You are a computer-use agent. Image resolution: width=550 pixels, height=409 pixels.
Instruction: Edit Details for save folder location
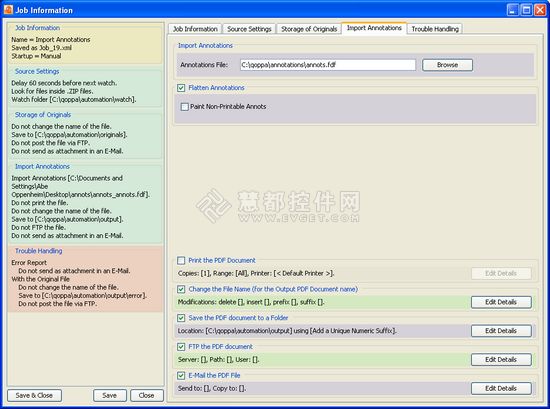click(501, 331)
